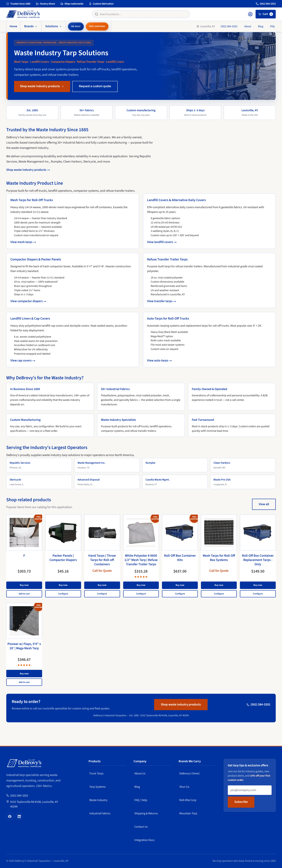The height and width of the screenshot is (868, 282).
Task: Configure Roll-Off Box Container Replacement Tarps
Action: click(258, 594)
